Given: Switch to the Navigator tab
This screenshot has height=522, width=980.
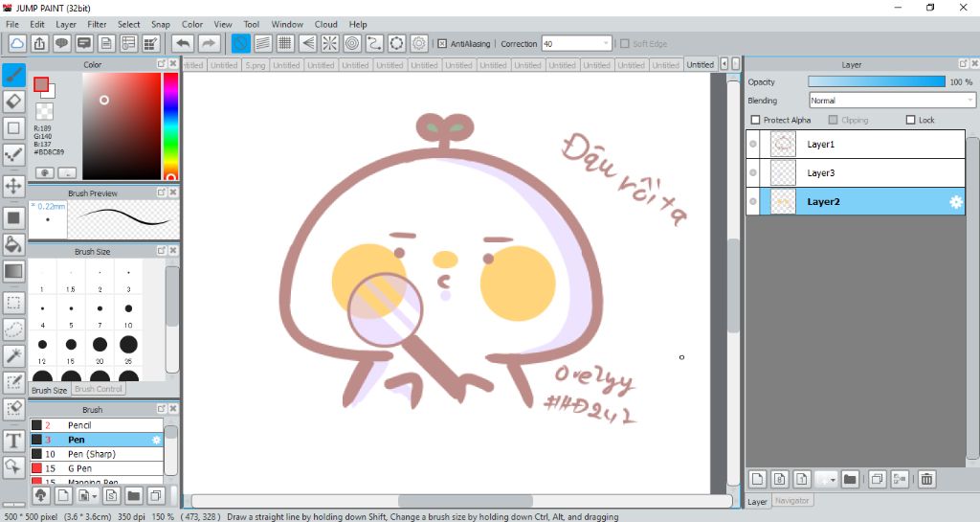Looking at the screenshot, I should pyautogui.click(x=791, y=501).
